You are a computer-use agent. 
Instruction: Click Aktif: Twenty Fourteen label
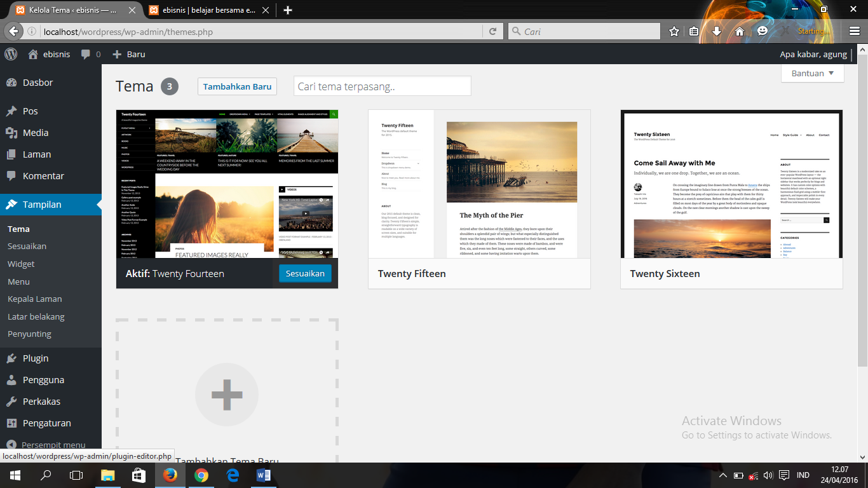click(x=175, y=274)
